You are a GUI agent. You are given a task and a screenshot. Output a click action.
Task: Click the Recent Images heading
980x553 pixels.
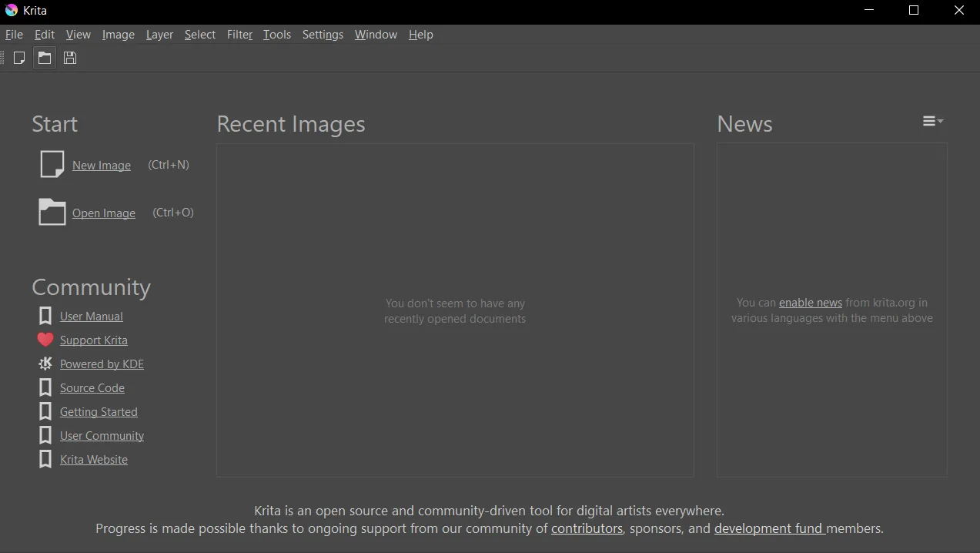click(x=291, y=124)
